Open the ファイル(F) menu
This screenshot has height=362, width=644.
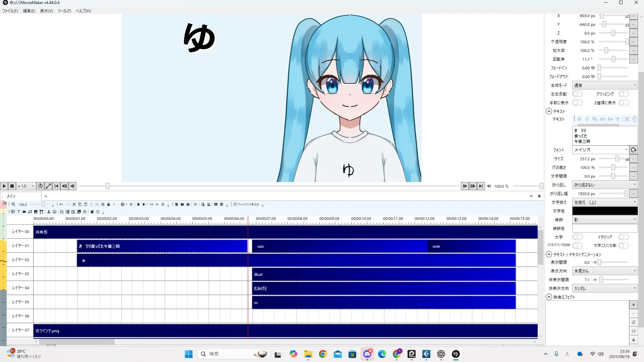click(x=10, y=11)
